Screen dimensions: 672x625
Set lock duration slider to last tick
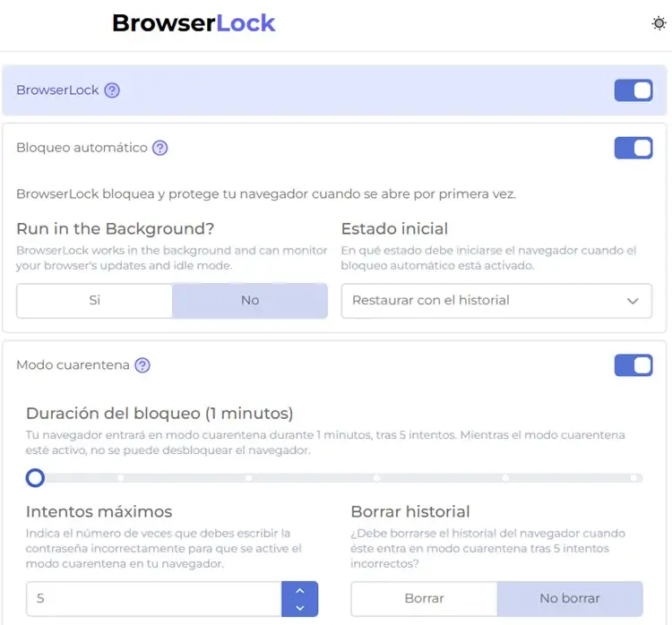tap(633, 477)
